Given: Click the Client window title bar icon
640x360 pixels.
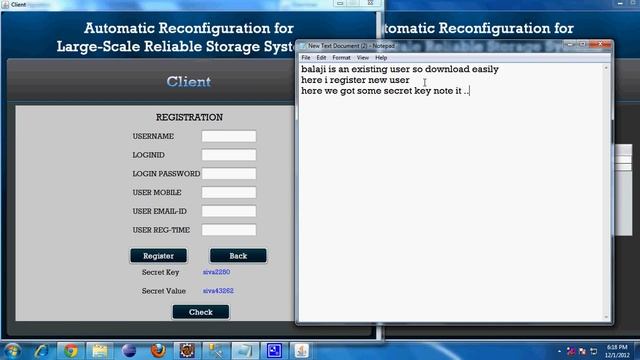Looking at the screenshot, I should [x=5, y=4].
